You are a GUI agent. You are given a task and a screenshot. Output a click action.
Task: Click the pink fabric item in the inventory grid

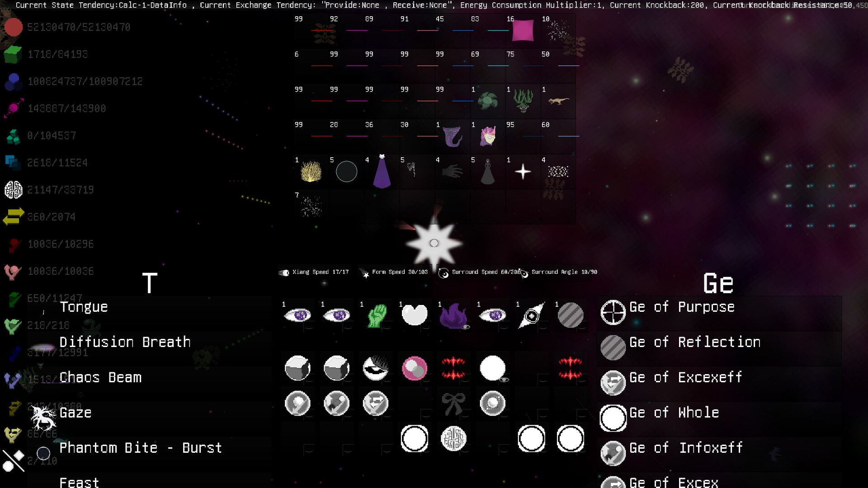pos(523,31)
